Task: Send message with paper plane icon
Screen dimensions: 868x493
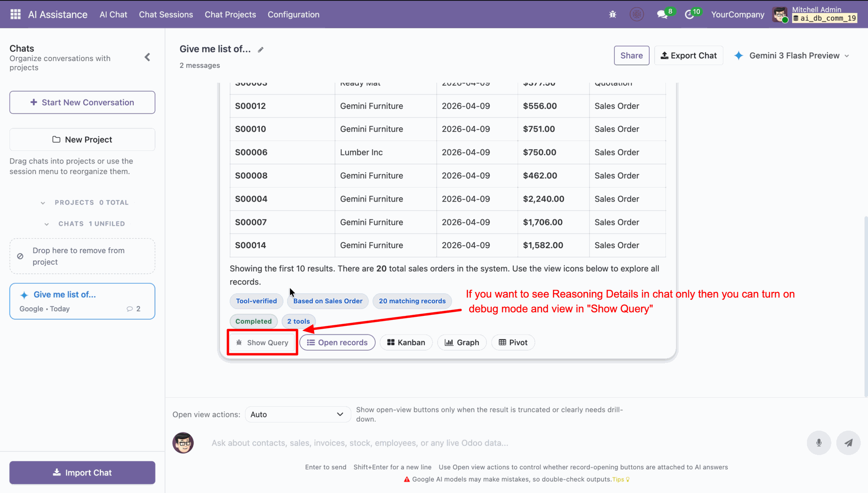Action: (848, 443)
